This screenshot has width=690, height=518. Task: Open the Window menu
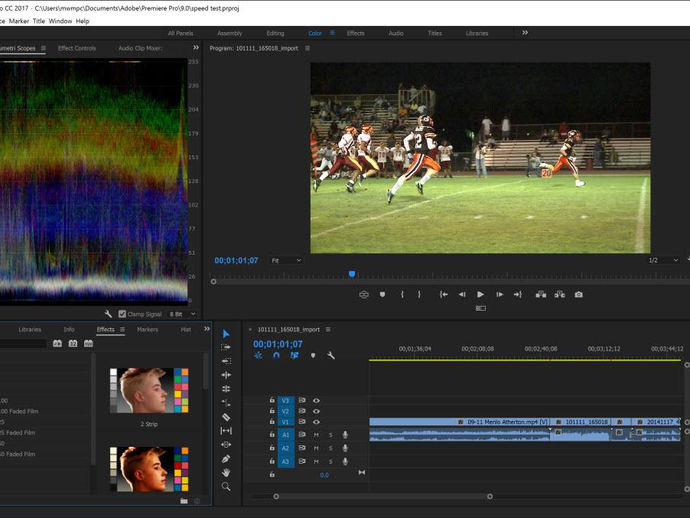(x=60, y=20)
